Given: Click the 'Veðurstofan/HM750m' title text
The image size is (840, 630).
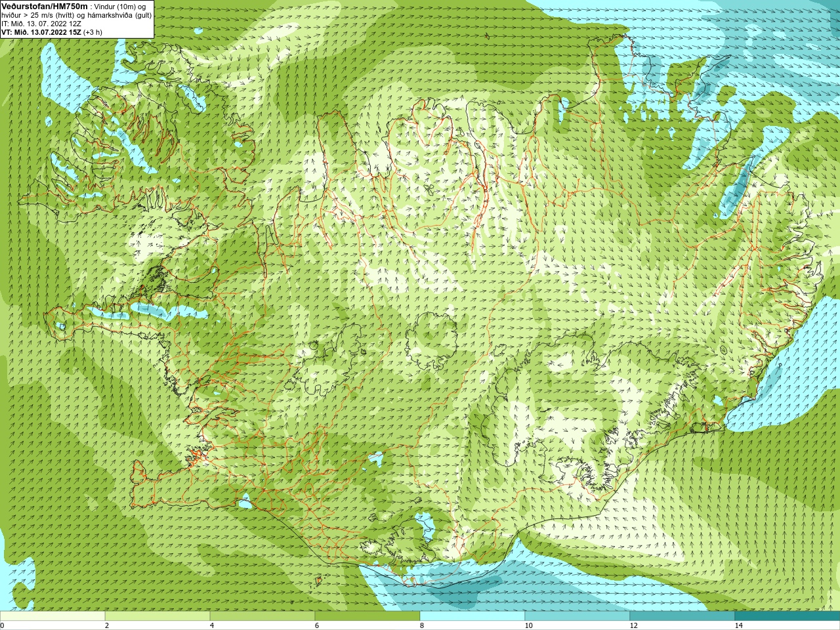Looking at the screenshot, I should pos(44,6).
